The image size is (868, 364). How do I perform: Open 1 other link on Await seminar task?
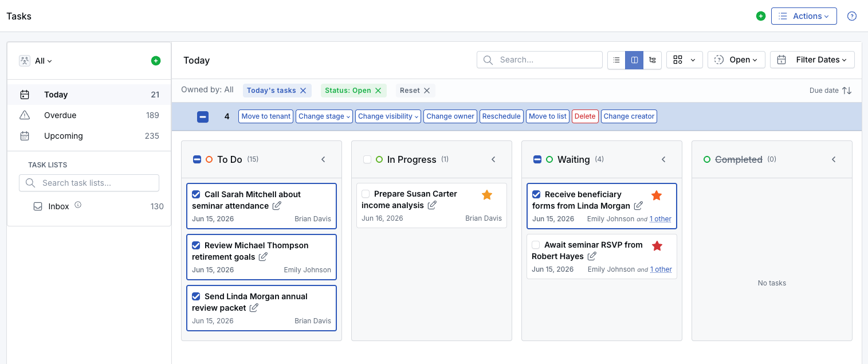(x=661, y=269)
